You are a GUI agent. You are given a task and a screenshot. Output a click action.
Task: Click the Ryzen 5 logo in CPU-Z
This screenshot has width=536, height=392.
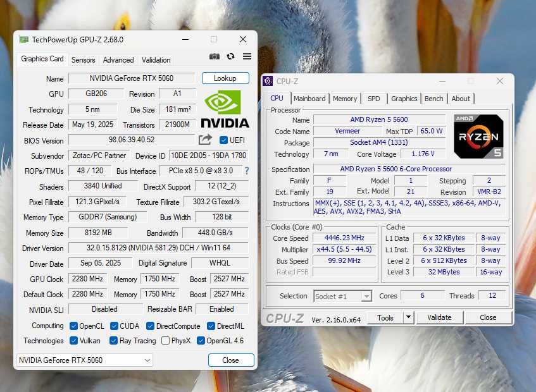tap(478, 137)
